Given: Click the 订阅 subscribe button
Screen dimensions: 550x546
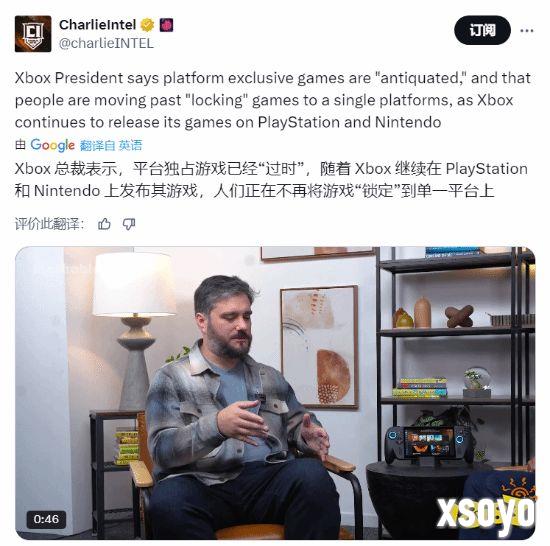Looking at the screenshot, I should [482, 31].
